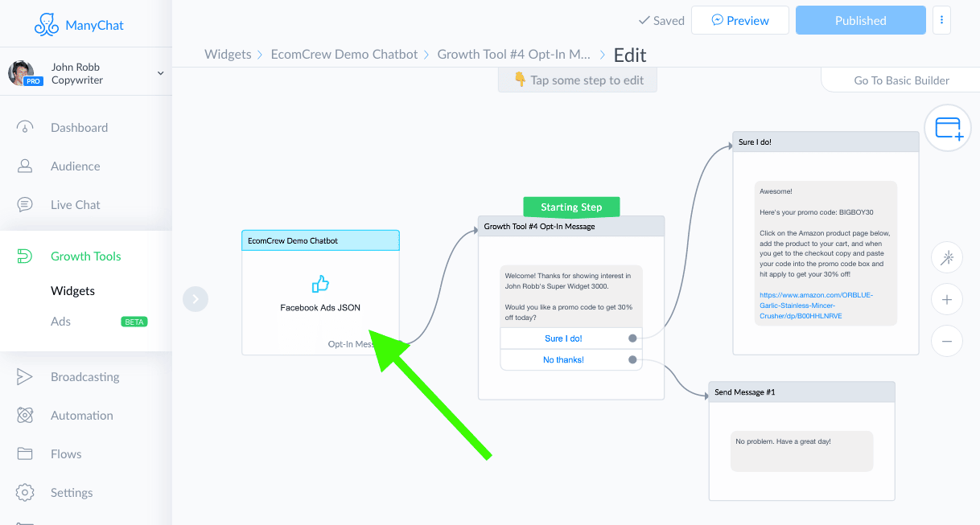
Task: Click the Facebook thumbs-up icon
Action: [320, 284]
